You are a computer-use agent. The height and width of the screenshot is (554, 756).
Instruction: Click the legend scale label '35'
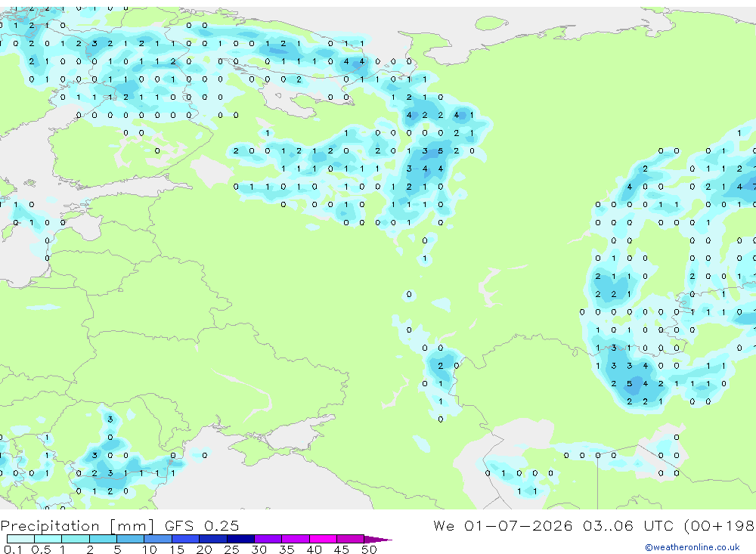click(287, 549)
